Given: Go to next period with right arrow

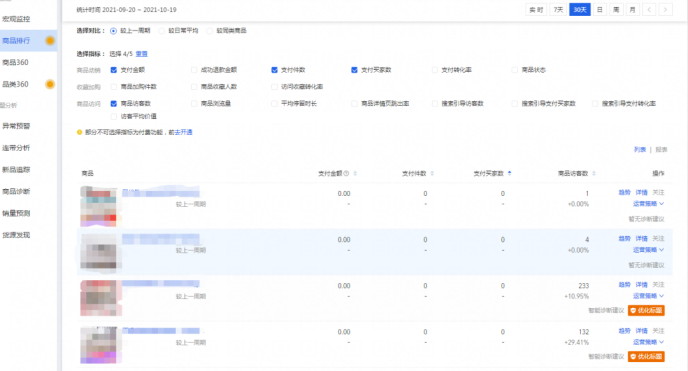Looking at the screenshot, I should click(x=665, y=10).
